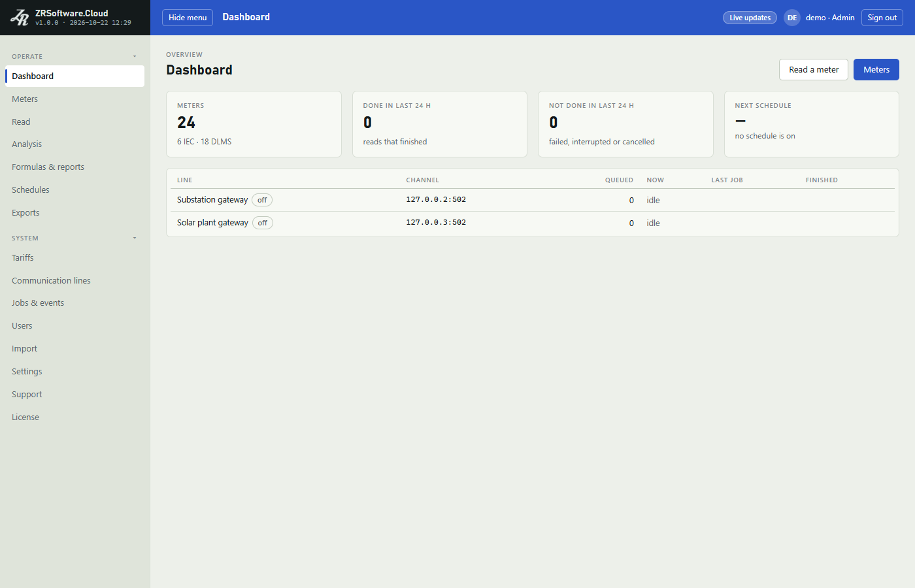This screenshot has width=915, height=588.
Task: Toggle the off badge for Solar plant gateway
Action: coord(263,223)
